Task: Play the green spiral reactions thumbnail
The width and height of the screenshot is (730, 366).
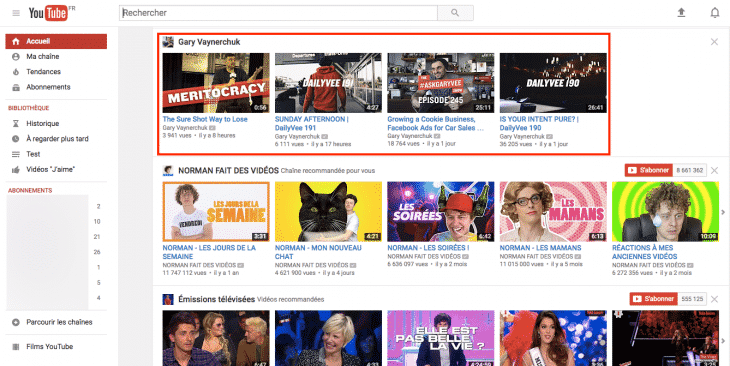Action: point(665,211)
